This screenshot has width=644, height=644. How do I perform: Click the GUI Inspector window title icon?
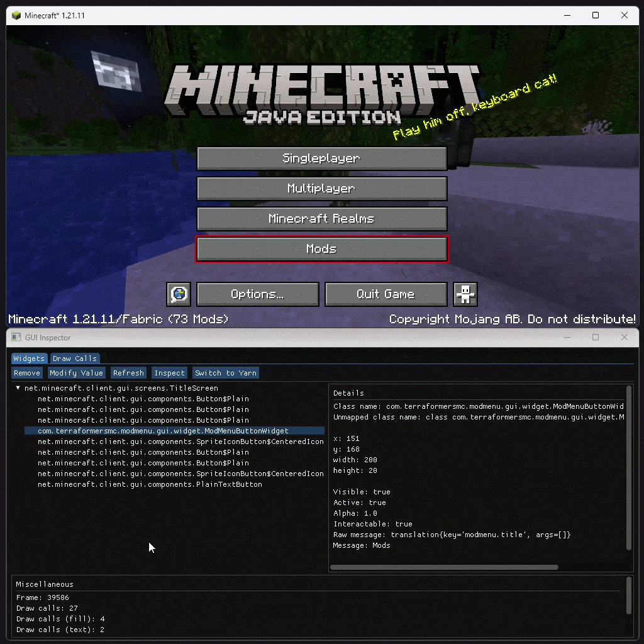(x=16, y=337)
